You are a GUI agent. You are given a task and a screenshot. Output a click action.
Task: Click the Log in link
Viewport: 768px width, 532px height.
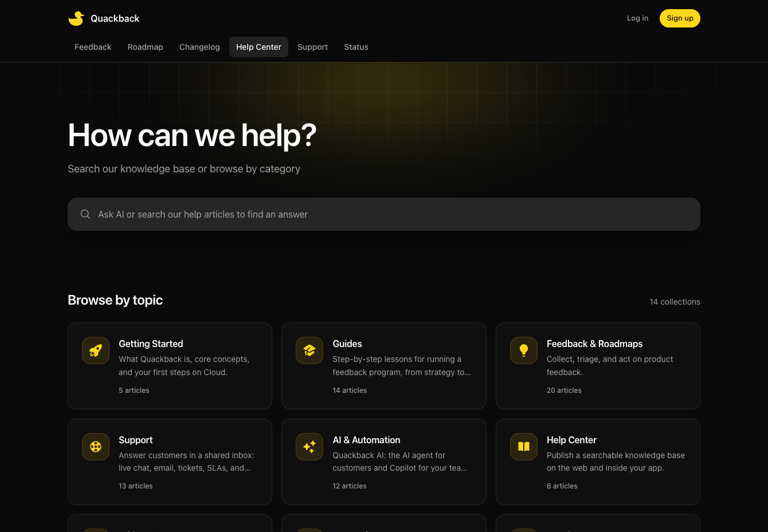[x=637, y=18]
